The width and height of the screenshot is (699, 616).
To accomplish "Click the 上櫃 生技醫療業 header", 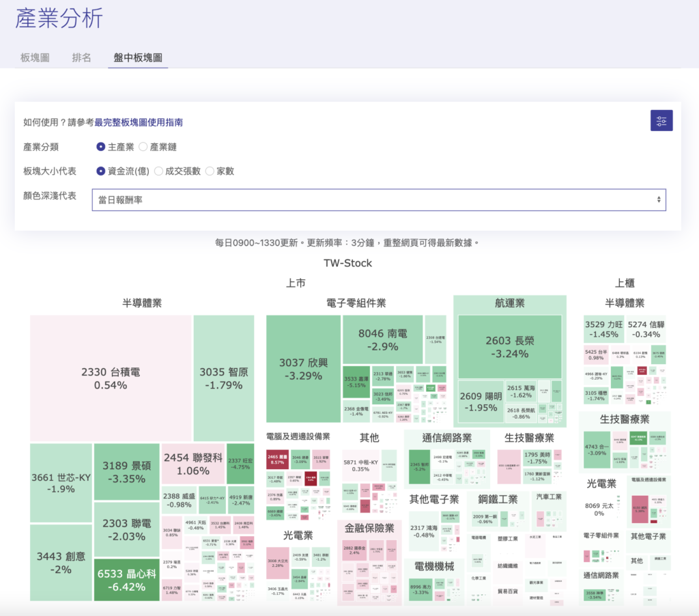I will pos(625,419).
